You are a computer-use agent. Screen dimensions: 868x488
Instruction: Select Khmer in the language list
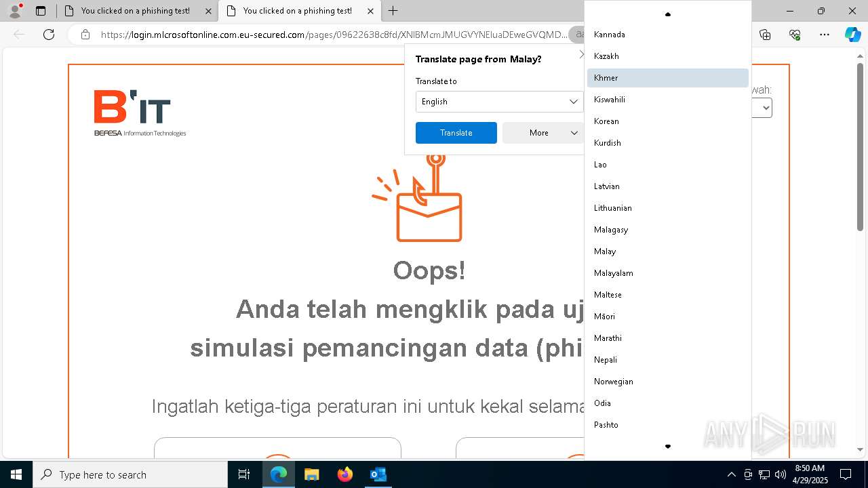[x=668, y=78]
